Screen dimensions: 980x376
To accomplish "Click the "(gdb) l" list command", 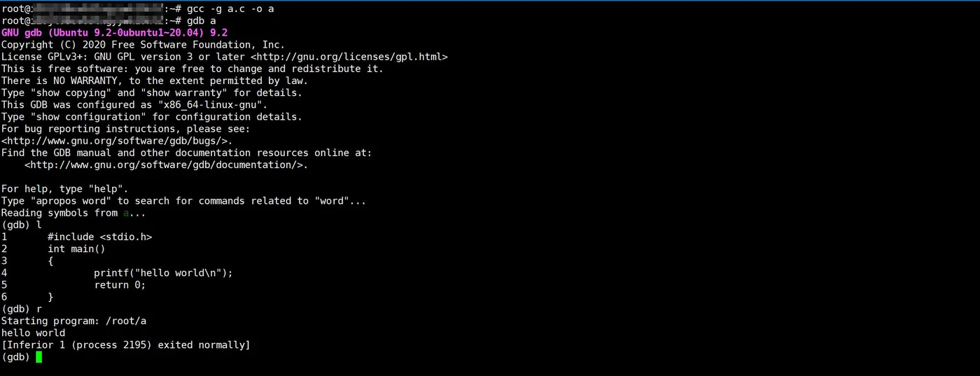I will tap(22, 225).
